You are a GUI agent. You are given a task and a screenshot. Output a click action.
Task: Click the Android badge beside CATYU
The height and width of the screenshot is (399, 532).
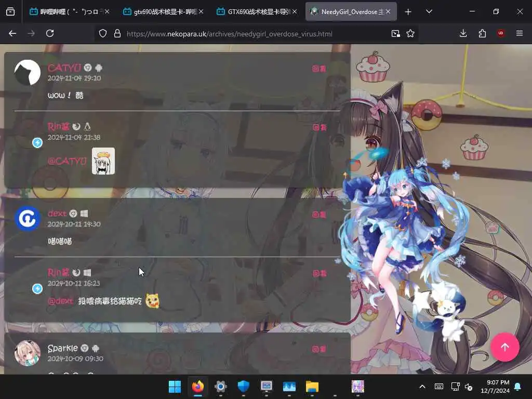(x=99, y=68)
